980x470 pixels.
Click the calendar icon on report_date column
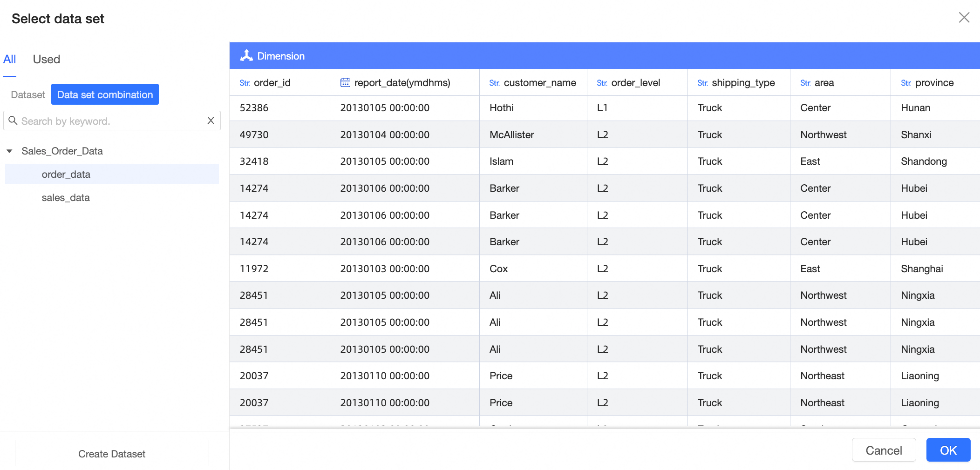coord(345,82)
